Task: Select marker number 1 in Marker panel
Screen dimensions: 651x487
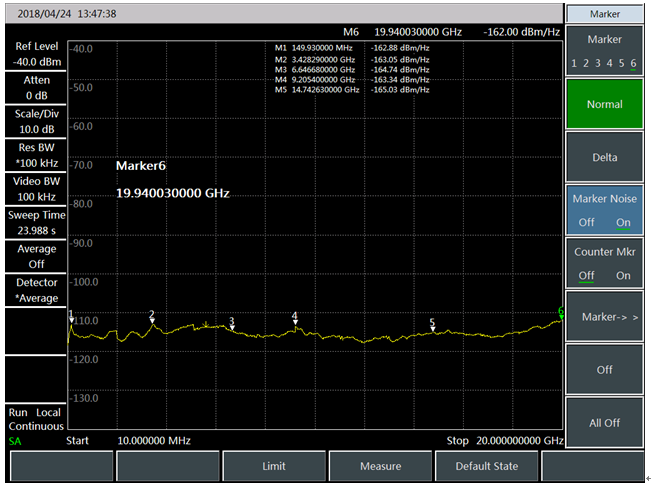Action: [574, 63]
